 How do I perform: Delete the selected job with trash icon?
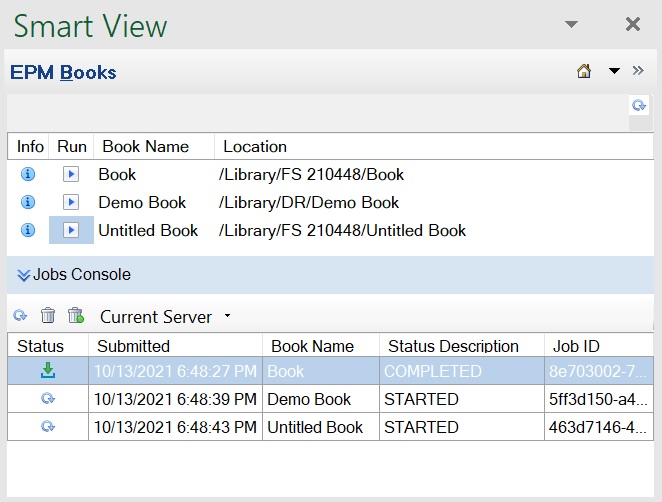click(x=48, y=315)
